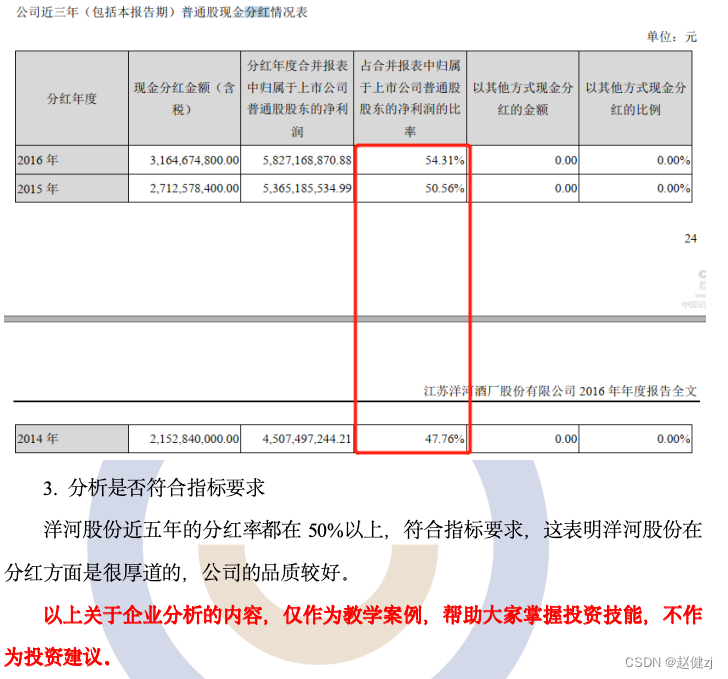Select the 47.76% payout ratio cell

click(x=410, y=438)
